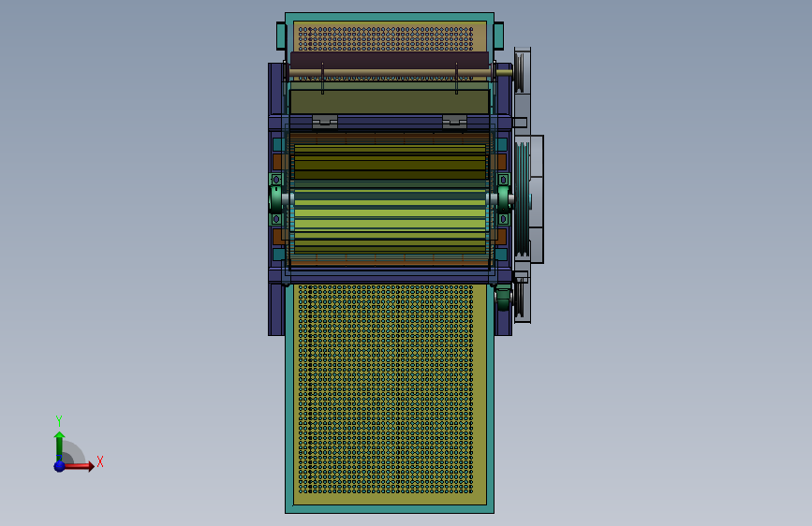The height and width of the screenshot is (526, 812).
Task: Select the dark maroon cover plate near the top
Action: point(390,60)
